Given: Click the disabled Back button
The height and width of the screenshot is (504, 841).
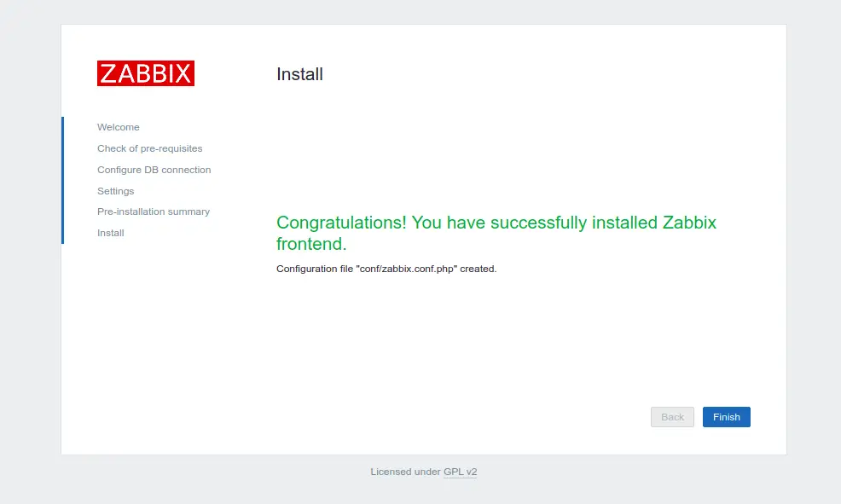Looking at the screenshot, I should pos(672,417).
